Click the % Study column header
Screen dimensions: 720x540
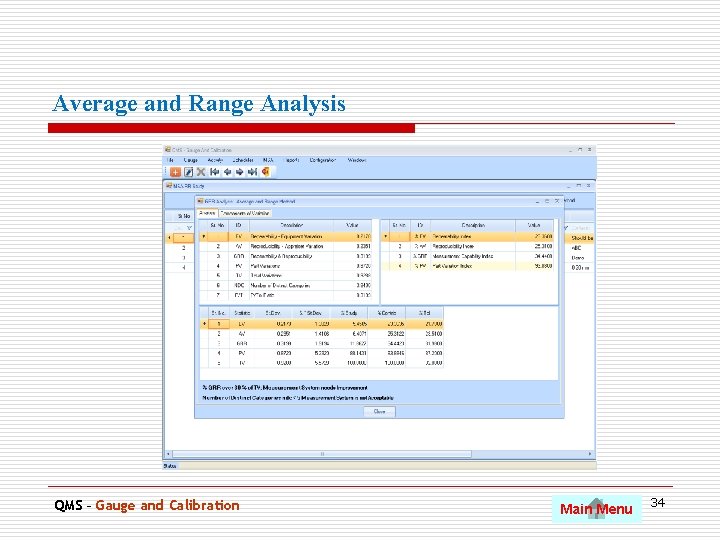click(349, 313)
